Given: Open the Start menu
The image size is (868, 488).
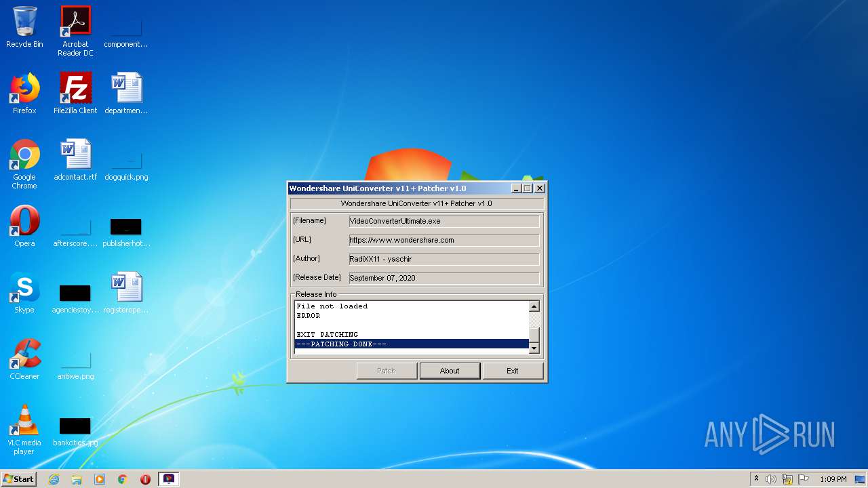Looking at the screenshot, I should [19, 479].
